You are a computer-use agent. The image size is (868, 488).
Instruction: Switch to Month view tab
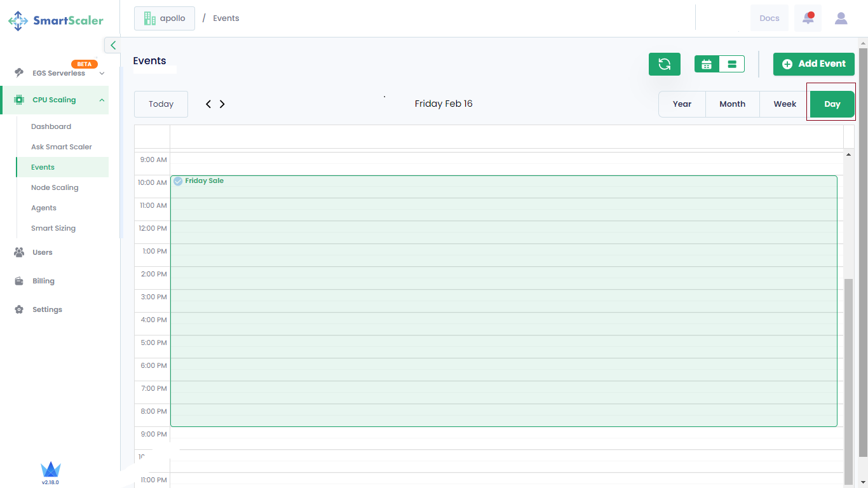click(732, 104)
